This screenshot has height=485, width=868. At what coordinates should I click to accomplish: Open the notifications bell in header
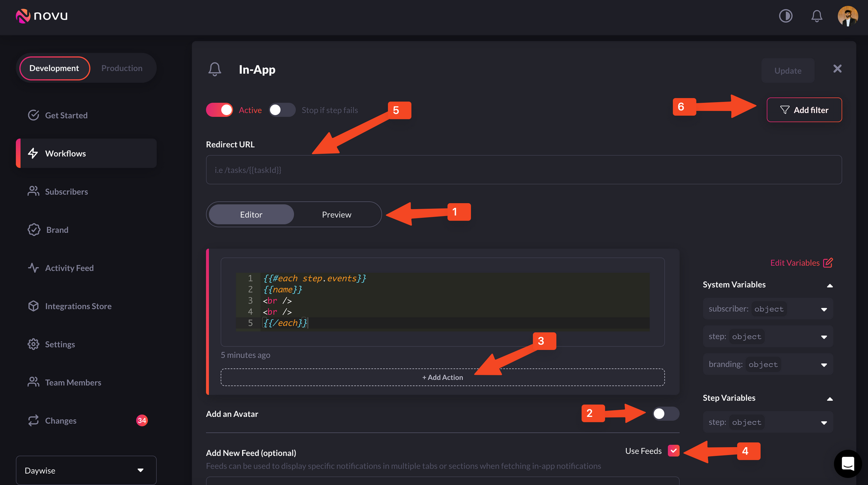point(817,16)
